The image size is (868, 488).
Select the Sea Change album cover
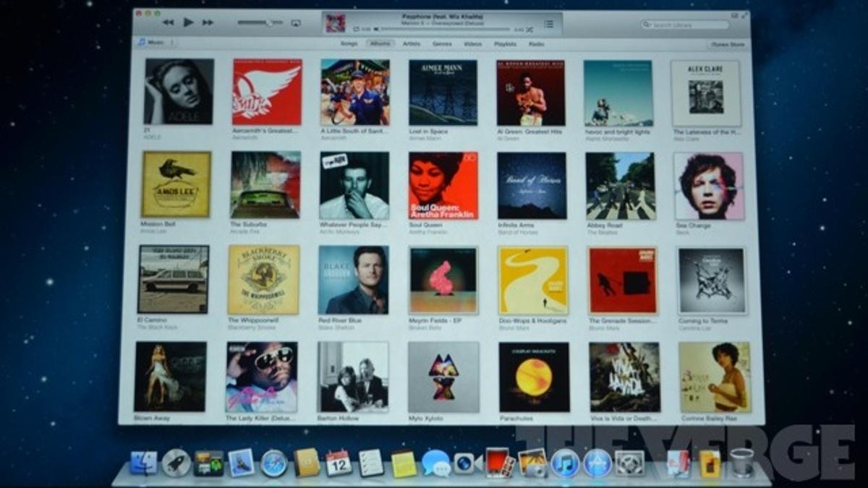click(709, 186)
